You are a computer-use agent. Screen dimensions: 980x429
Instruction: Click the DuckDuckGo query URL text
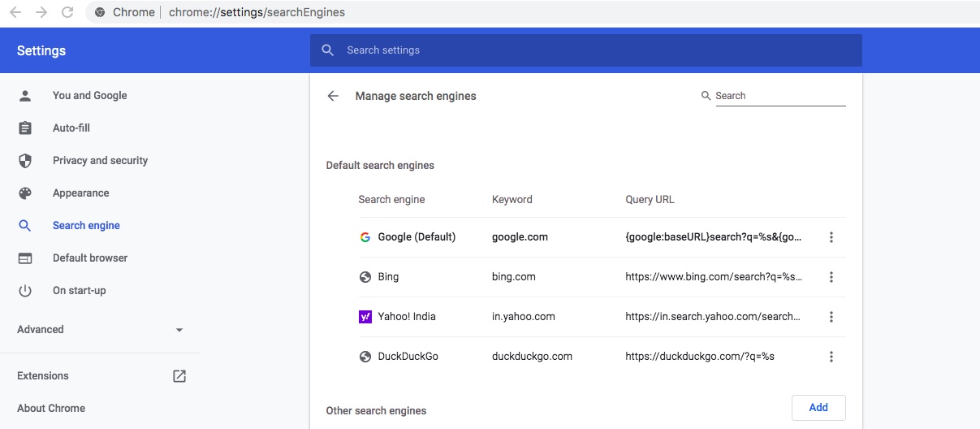[x=700, y=357]
